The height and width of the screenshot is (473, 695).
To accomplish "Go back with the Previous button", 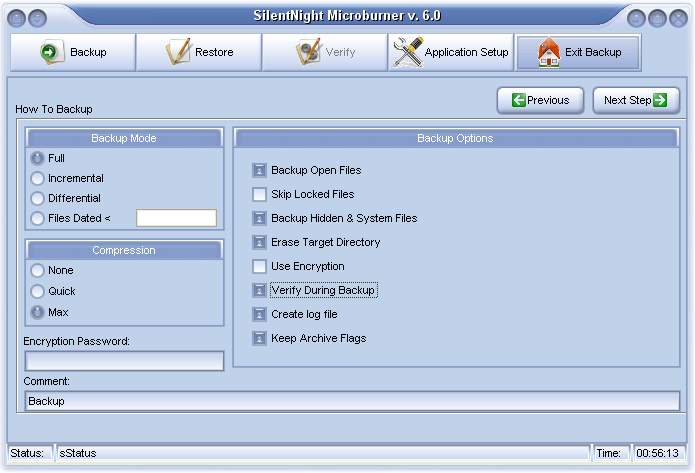I will click(x=540, y=101).
